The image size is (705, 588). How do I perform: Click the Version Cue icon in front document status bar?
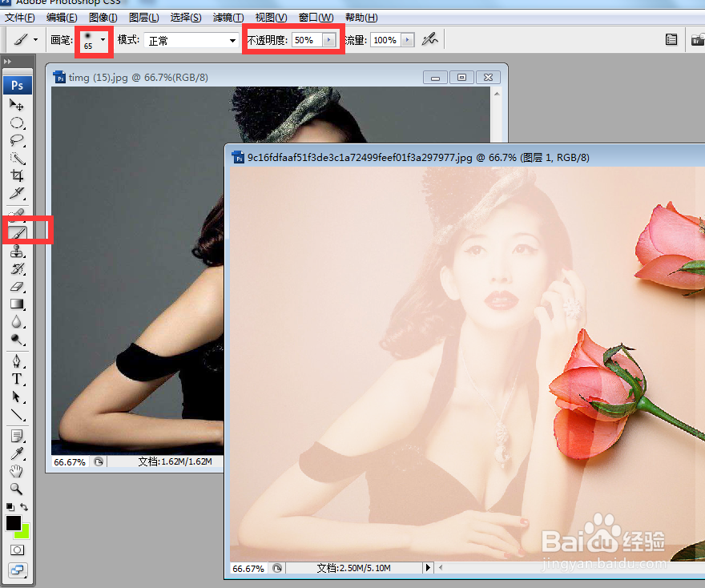[277, 568]
